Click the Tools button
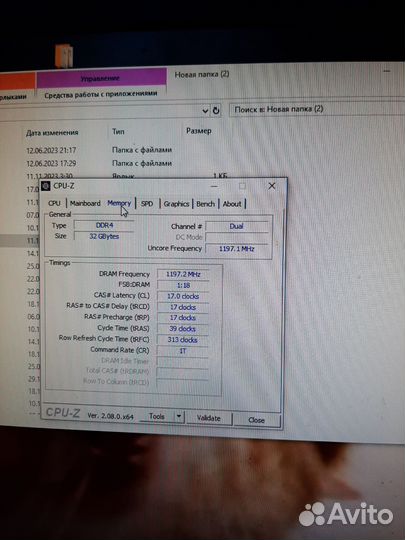The image size is (405, 540). [157, 416]
